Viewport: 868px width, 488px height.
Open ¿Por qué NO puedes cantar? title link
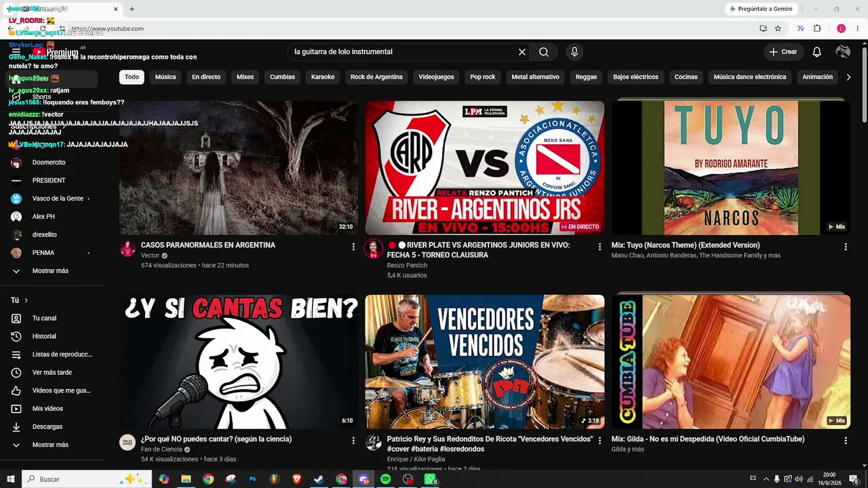coord(216,439)
